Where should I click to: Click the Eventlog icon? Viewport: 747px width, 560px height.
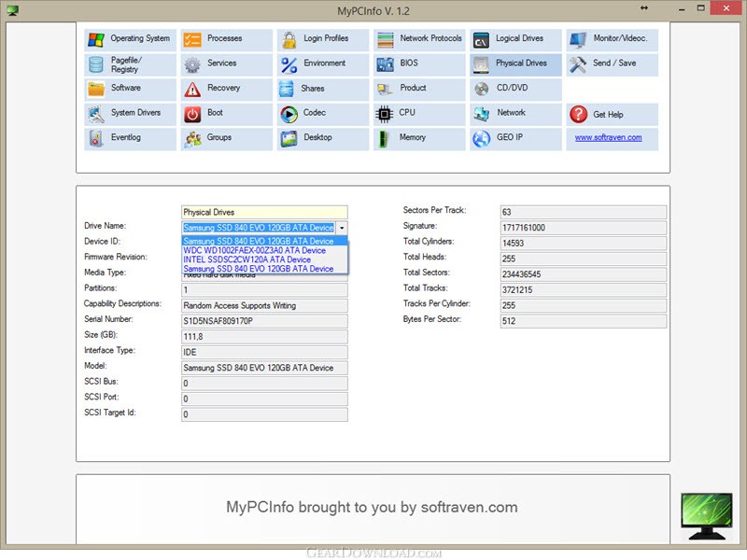point(96,138)
